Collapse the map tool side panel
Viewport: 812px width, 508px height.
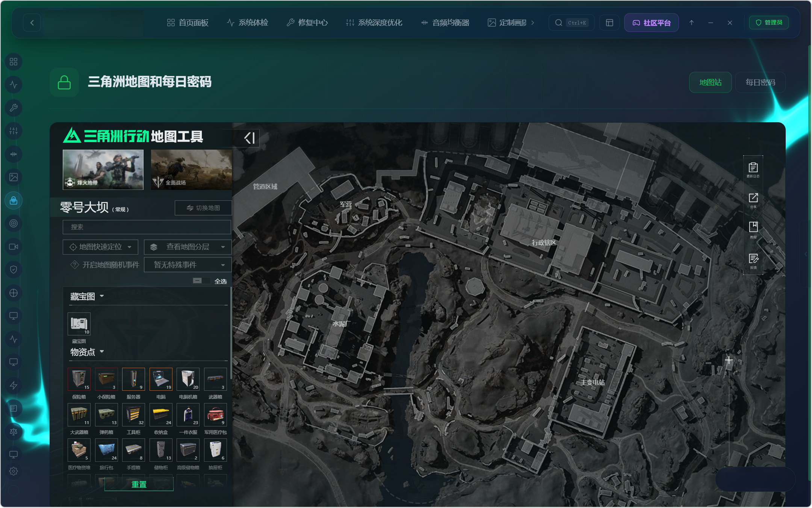point(249,138)
